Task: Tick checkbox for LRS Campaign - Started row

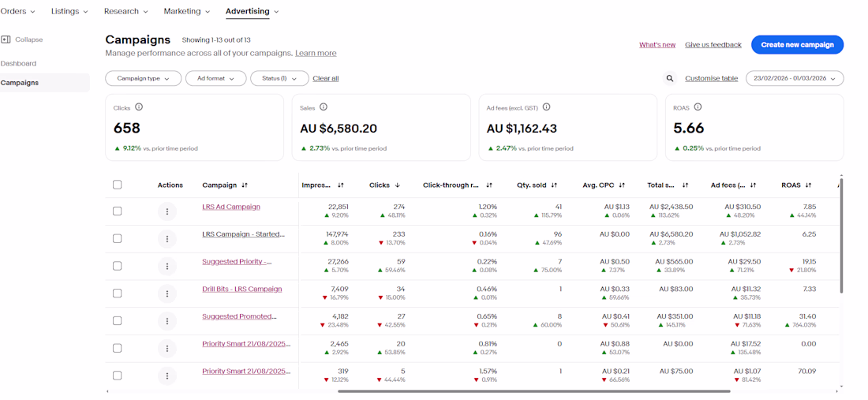Action: coord(118,238)
